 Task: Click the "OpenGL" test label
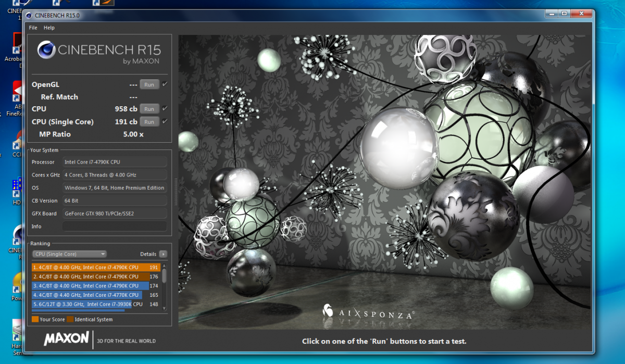46,84
